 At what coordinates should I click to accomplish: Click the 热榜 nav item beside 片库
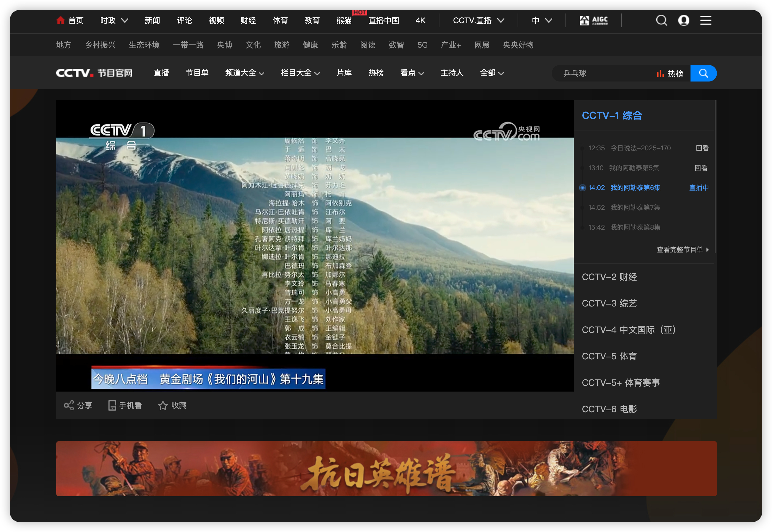(x=376, y=73)
